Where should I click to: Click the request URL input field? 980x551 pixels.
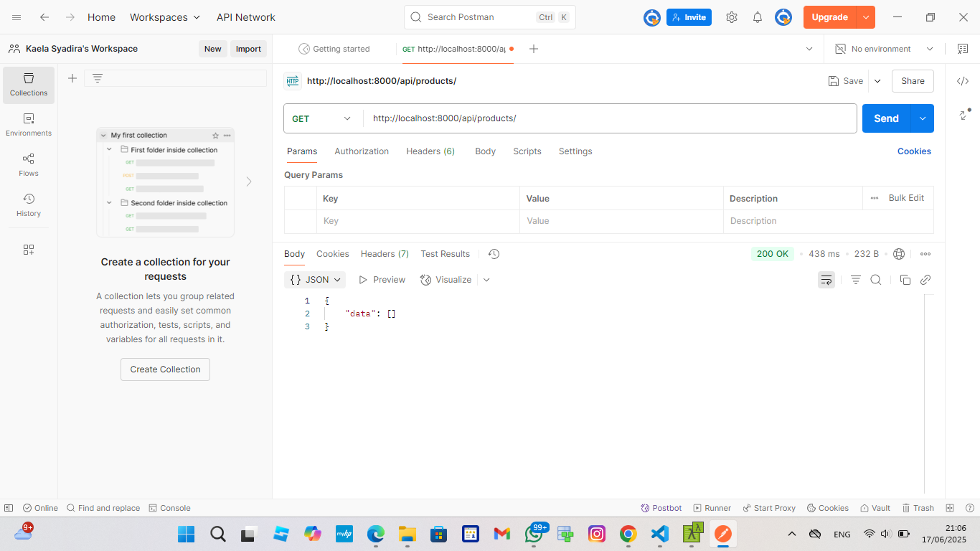point(610,118)
